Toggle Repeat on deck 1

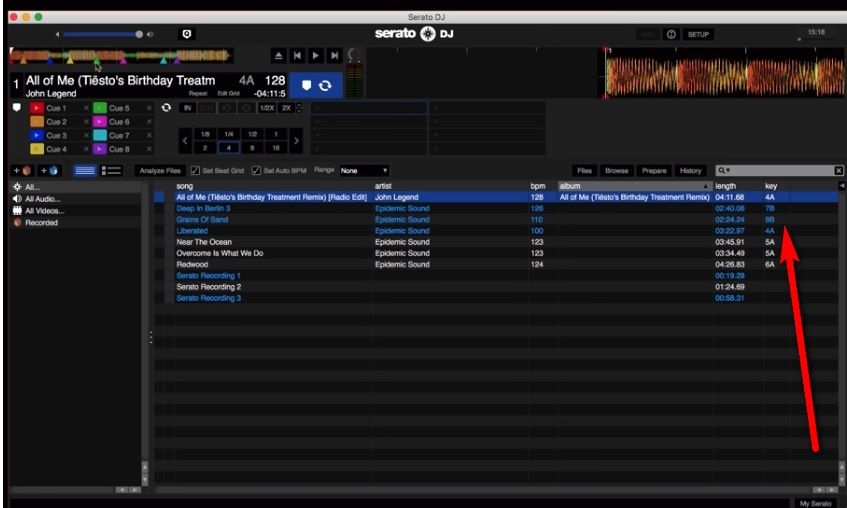(x=198, y=93)
